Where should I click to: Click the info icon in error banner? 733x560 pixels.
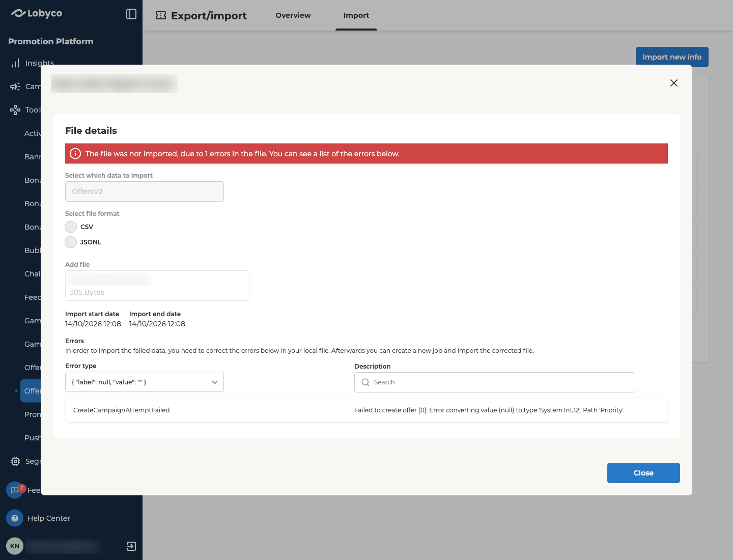tap(75, 154)
